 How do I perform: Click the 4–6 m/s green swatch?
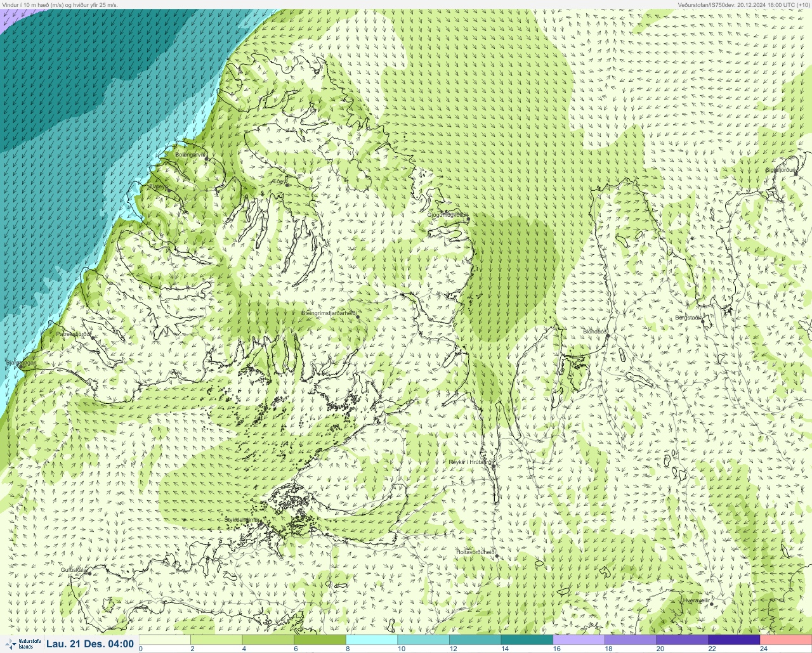pos(268,640)
